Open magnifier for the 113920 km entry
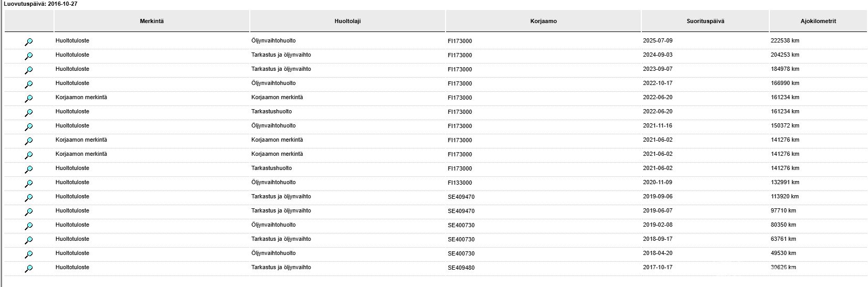Viewport: 868px width, 287px height. pyautogui.click(x=29, y=198)
